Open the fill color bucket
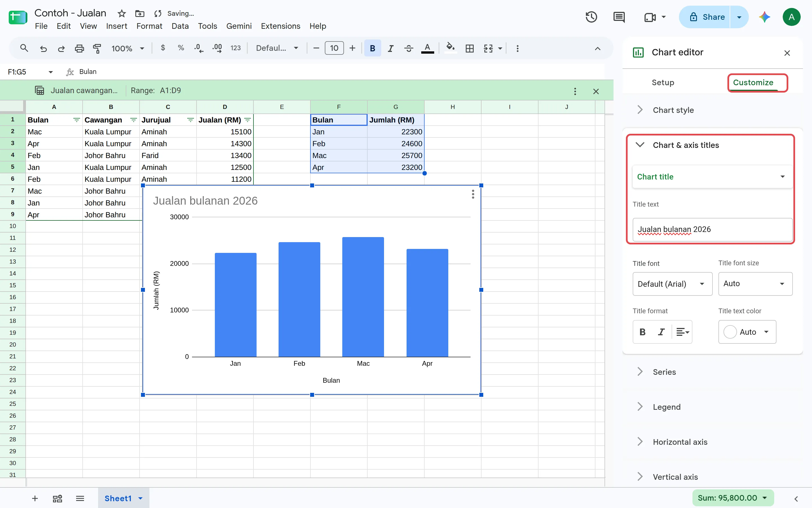The height and width of the screenshot is (508, 812). pos(450,47)
